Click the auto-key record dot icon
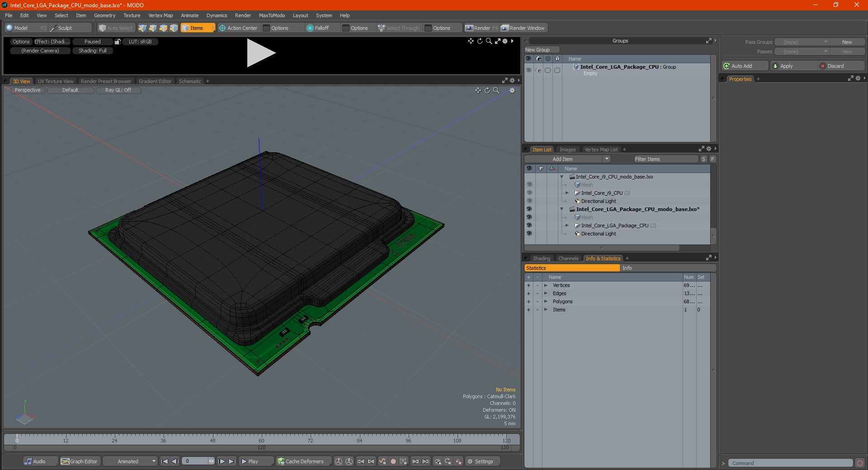Image resolution: width=868 pixels, height=470 pixels. [393, 461]
